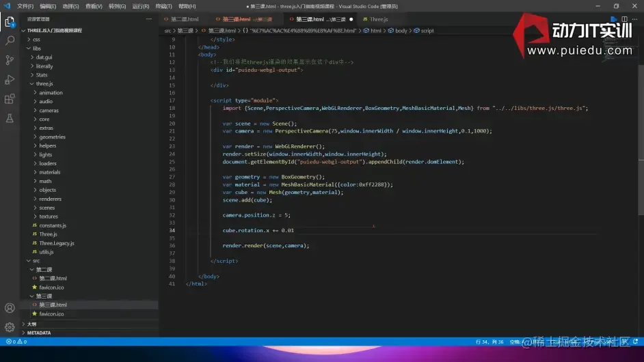This screenshot has height=362, width=644.
Task: Open the Testing flask view
Action: click(x=10, y=118)
